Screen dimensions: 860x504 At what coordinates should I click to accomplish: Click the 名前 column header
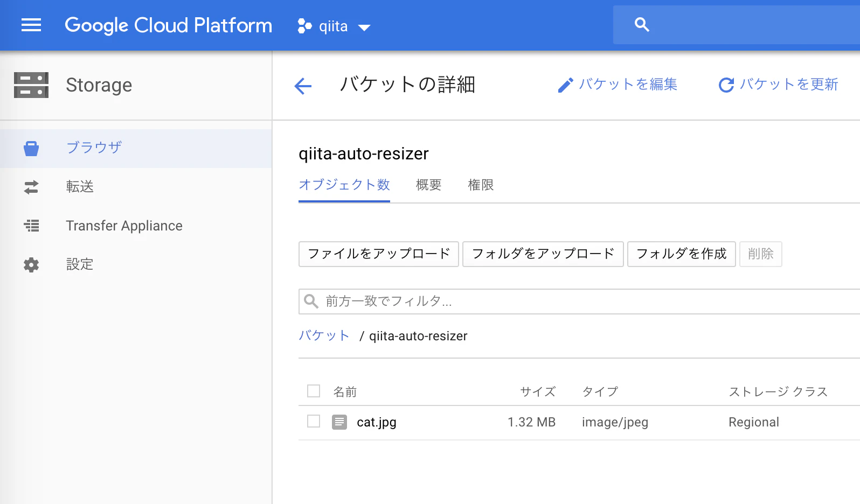[345, 392]
